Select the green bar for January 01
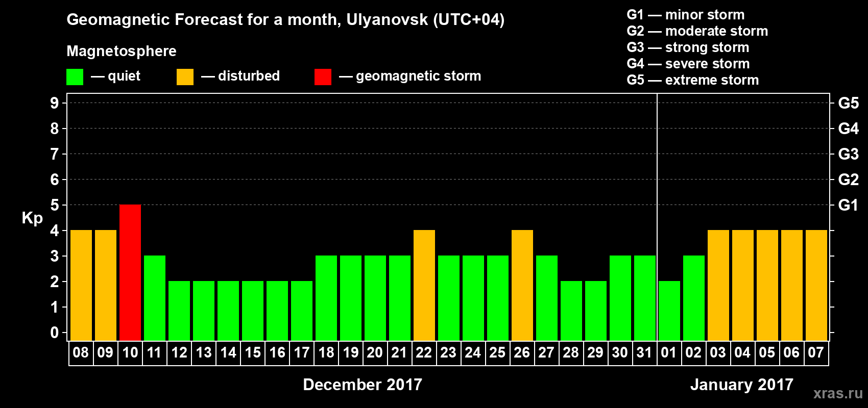The image size is (868, 408). [x=669, y=311]
